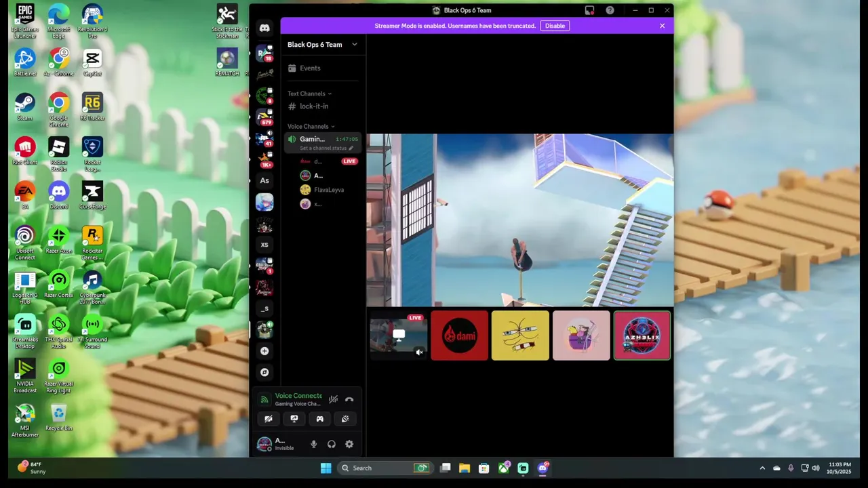The height and width of the screenshot is (488, 868).
Task: Dismiss the Streamer Mode banner
Action: [x=663, y=26]
